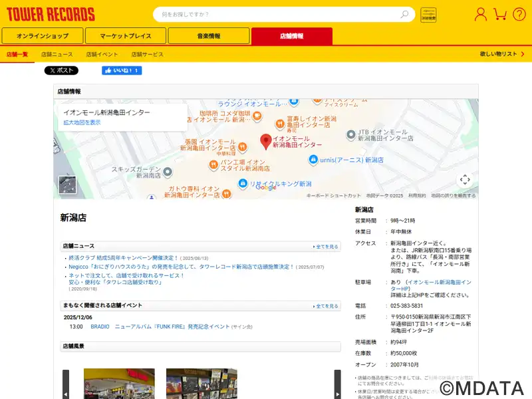Click 利用規約 link on the map
Viewport: 532px width, 399px height.
click(417, 196)
